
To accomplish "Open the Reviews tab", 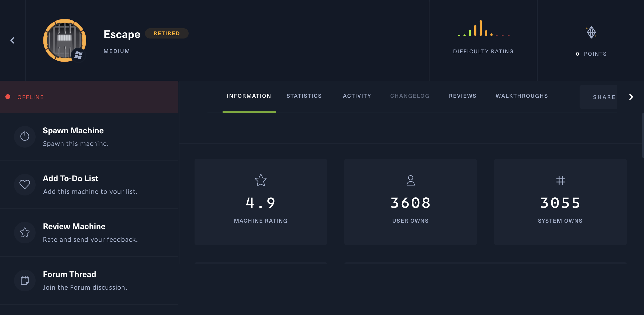I will coord(462,96).
